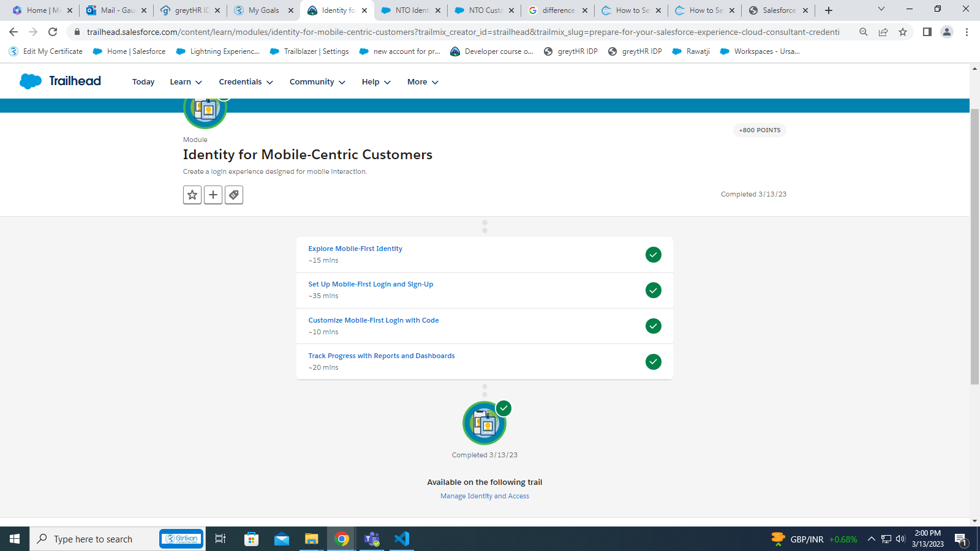Click the tag icon beside the plus button
The height and width of the screenshot is (551, 980).
234,195
